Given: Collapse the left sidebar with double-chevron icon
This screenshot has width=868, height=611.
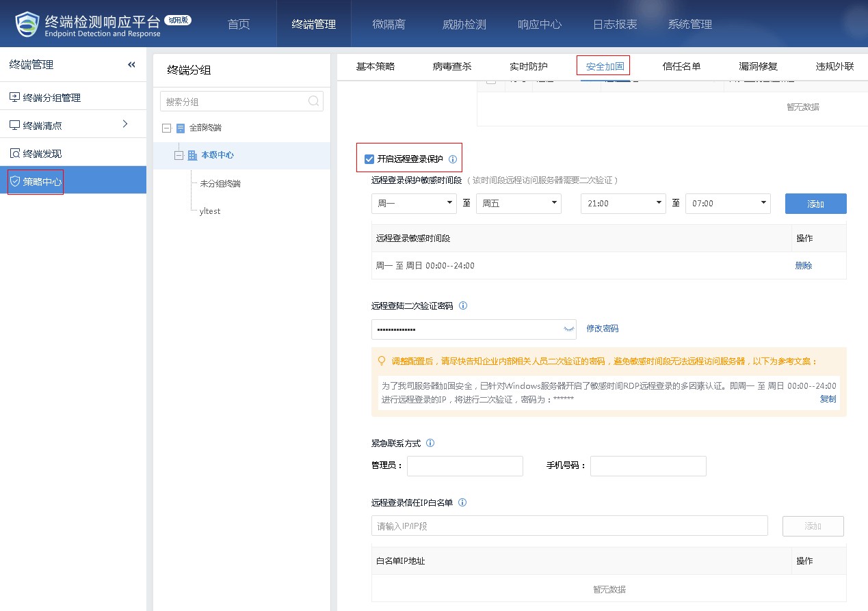Looking at the screenshot, I should 131,65.
